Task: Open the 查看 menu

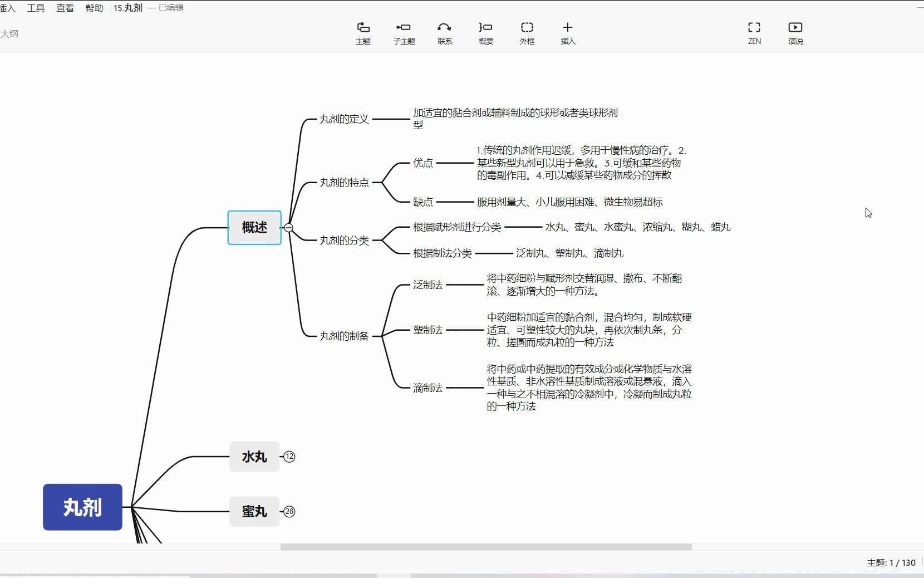Action: [65, 8]
